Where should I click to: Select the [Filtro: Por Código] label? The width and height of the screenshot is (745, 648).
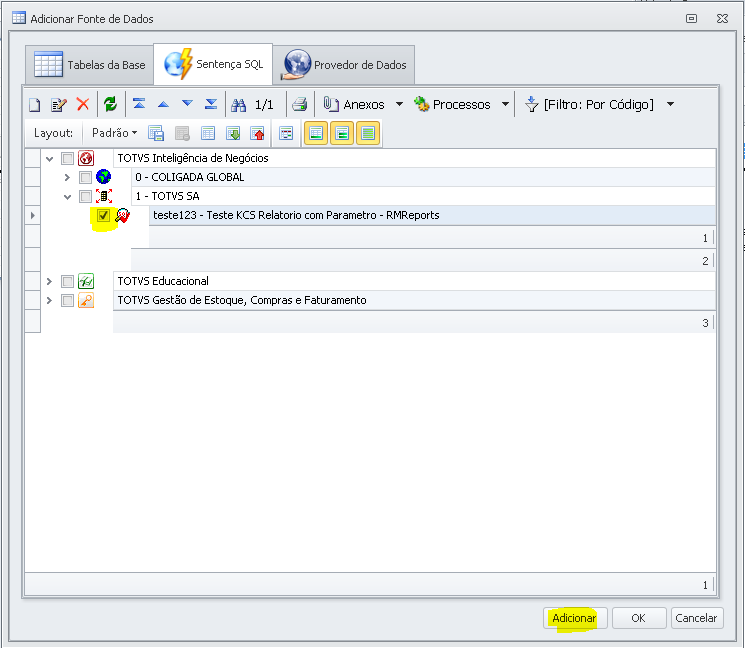599,104
